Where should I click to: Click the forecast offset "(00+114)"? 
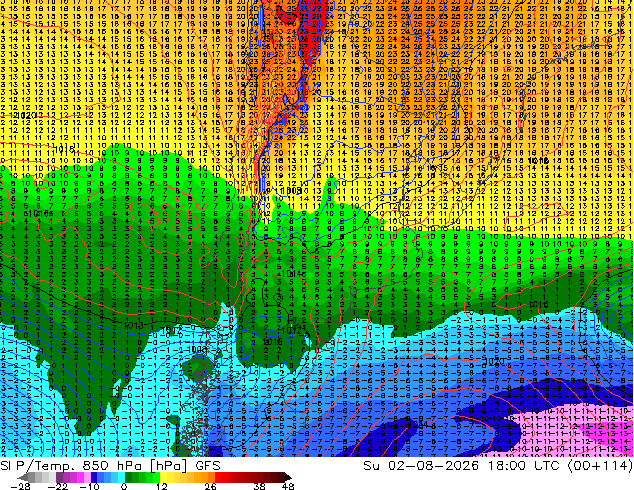(x=600, y=466)
